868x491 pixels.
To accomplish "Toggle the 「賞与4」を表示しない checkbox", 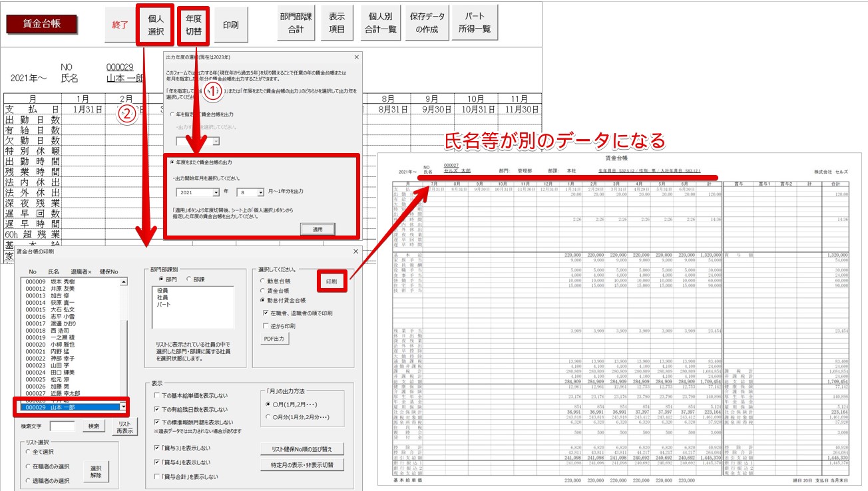I will click(x=181, y=462).
